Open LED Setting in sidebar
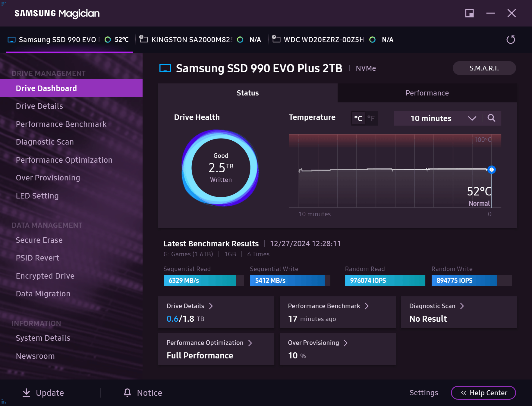The width and height of the screenshot is (532, 406). [x=71, y=196]
